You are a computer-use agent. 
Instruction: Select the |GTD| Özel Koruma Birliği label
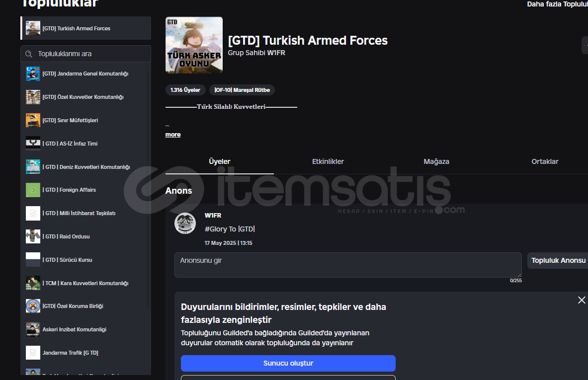tap(73, 306)
